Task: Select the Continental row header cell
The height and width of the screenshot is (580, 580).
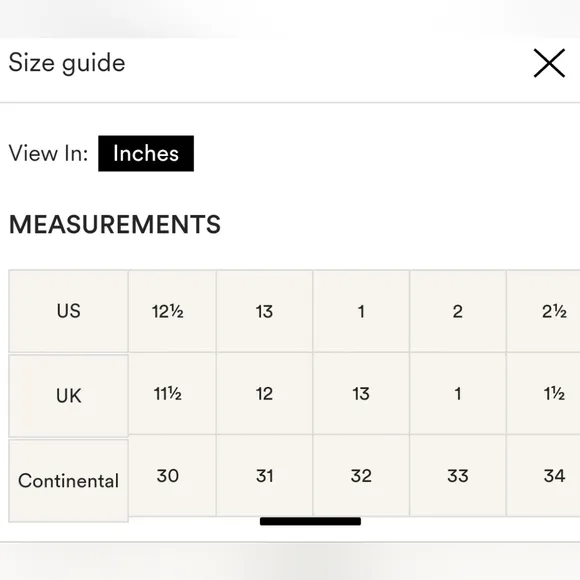Action: (68, 481)
